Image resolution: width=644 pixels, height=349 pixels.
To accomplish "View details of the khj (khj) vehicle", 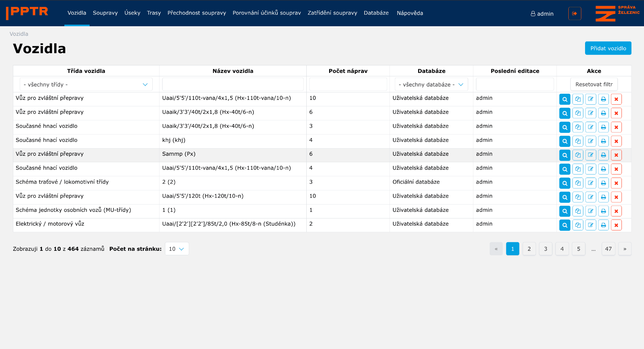I will [x=565, y=141].
